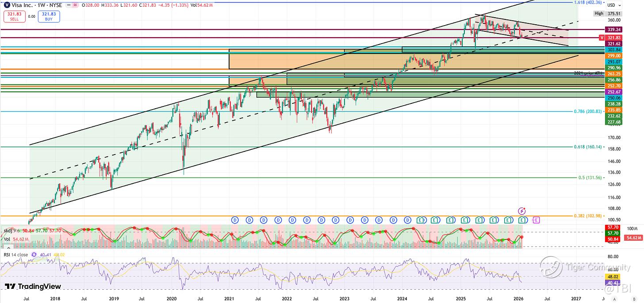Click the 303.84 price level label
Image resolution: width=644 pixels, height=303 pixels.
(613, 50)
